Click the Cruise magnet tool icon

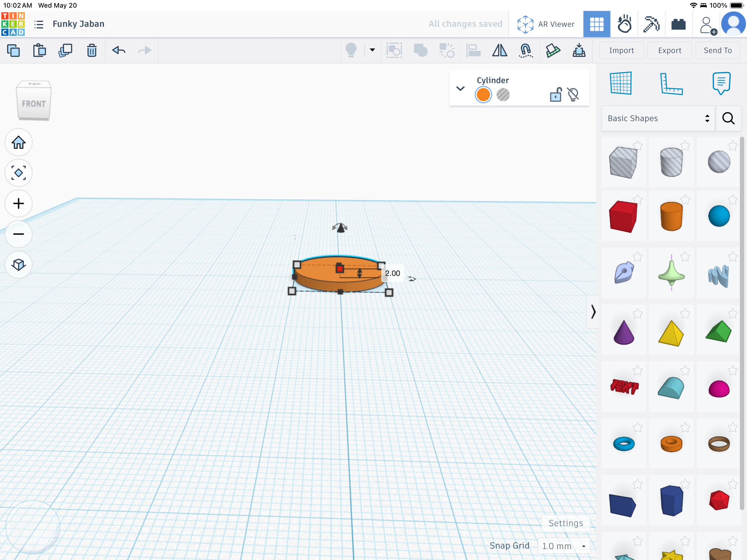(525, 51)
